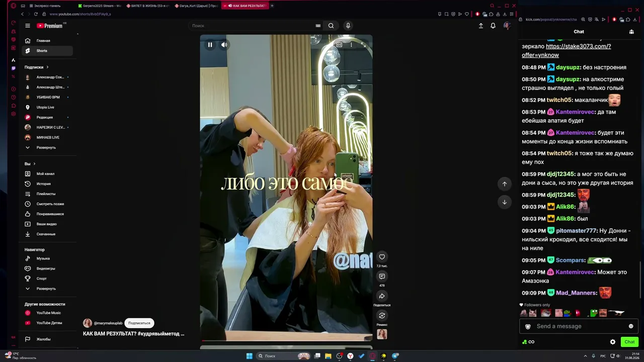Toggle closed captions on the Short
The height and width of the screenshot is (362, 644).
pyautogui.click(x=339, y=45)
